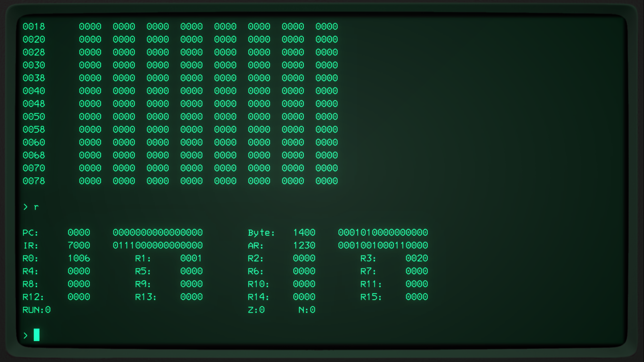644x362 pixels.
Task: Click PC binary value 0000000000000000
Action: point(158,233)
